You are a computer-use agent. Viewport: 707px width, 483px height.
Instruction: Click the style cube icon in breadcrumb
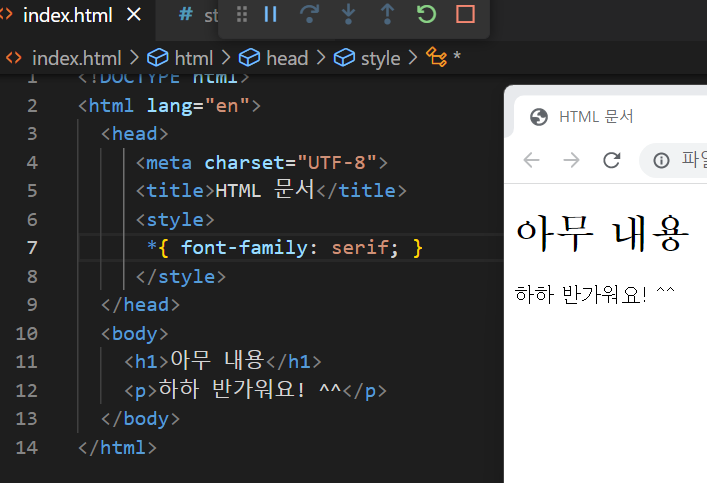(344, 58)
